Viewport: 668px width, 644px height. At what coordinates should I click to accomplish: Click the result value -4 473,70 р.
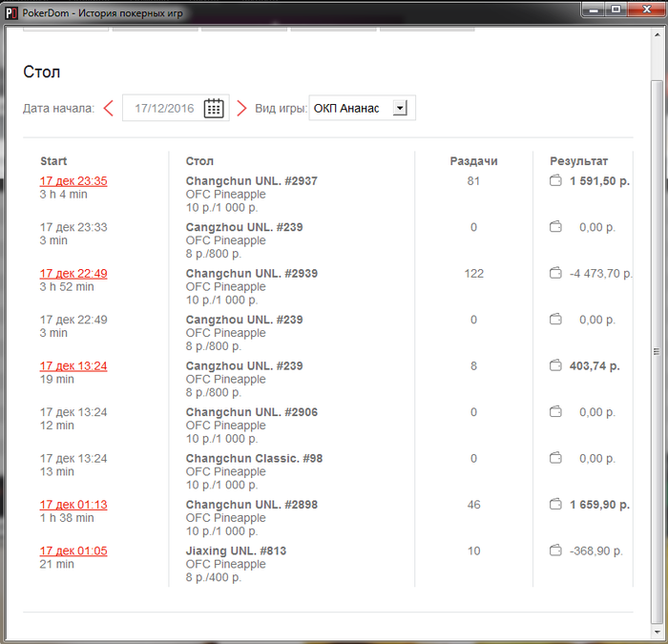[x=600, y=274]
